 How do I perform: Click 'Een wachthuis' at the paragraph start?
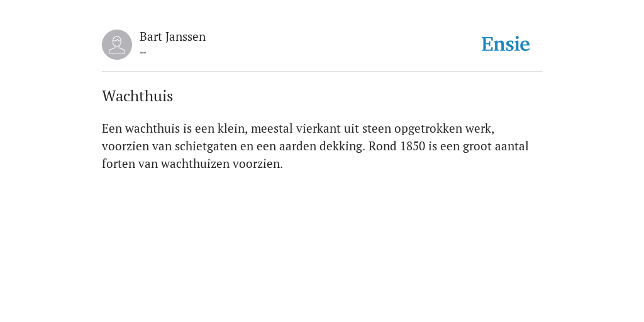141,129
